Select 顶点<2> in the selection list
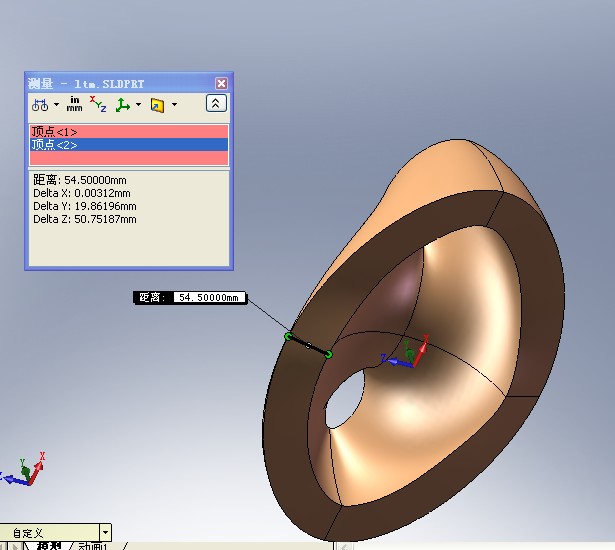Image resolution: width=615 pixels, height=550 pixels. 129,145
